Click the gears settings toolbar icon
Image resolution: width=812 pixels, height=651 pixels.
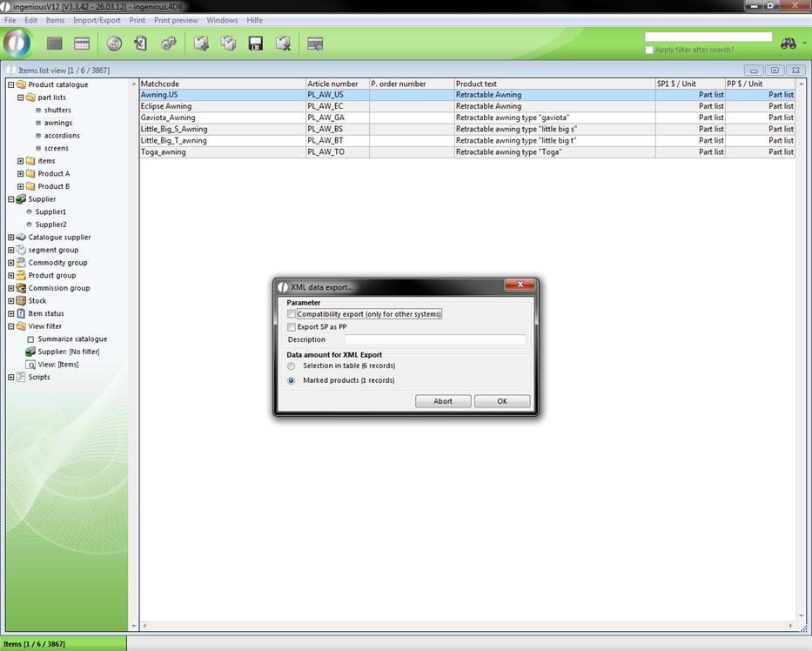(x=169, y=44)
